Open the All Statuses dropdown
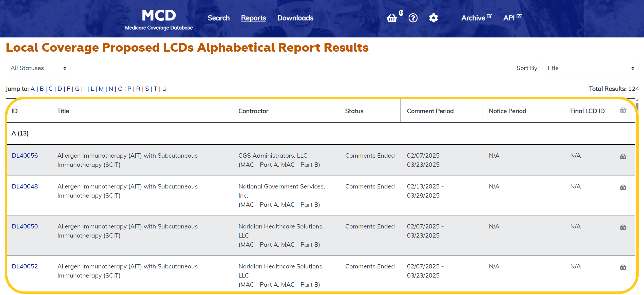This screenshot has height=295, width=644. coord(39,68)
